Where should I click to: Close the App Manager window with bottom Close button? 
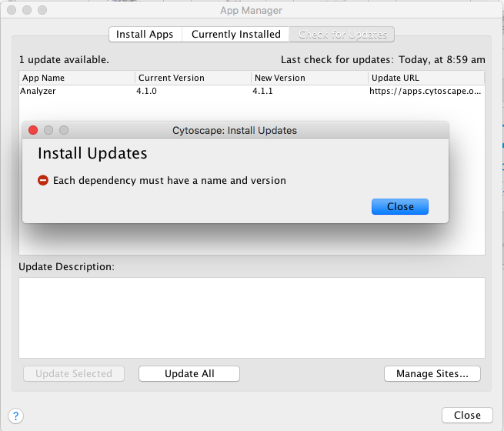[x=467, y=415]
